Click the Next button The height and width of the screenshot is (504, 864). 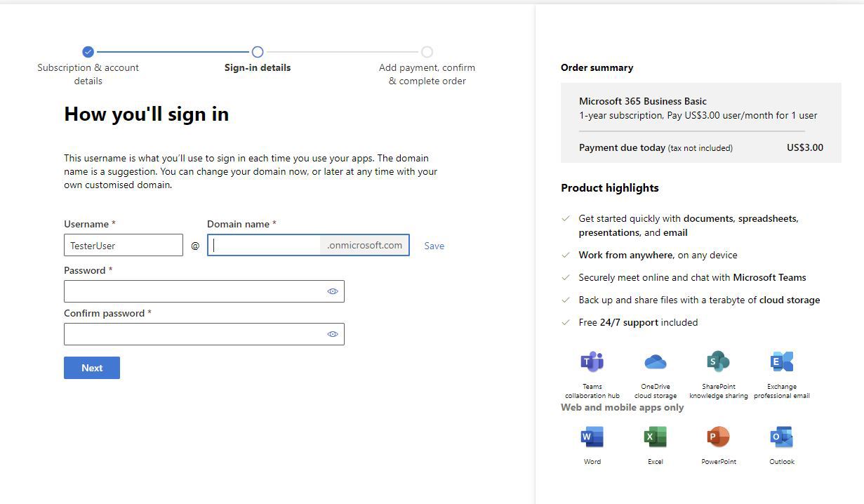92,368
